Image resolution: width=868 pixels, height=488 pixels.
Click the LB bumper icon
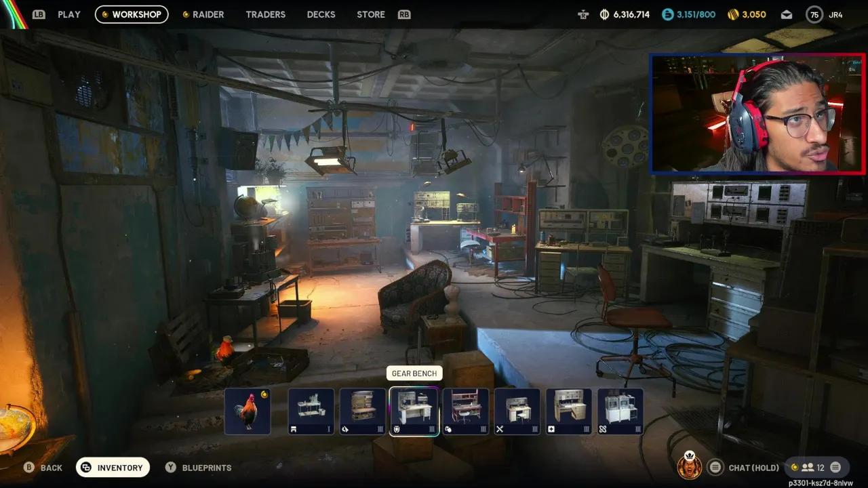(39, 14)
